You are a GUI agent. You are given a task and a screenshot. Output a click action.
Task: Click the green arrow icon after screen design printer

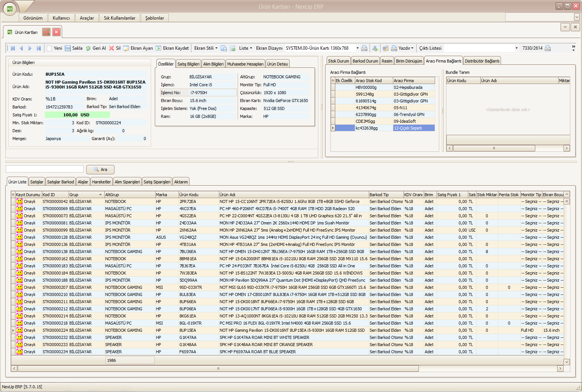375,48
